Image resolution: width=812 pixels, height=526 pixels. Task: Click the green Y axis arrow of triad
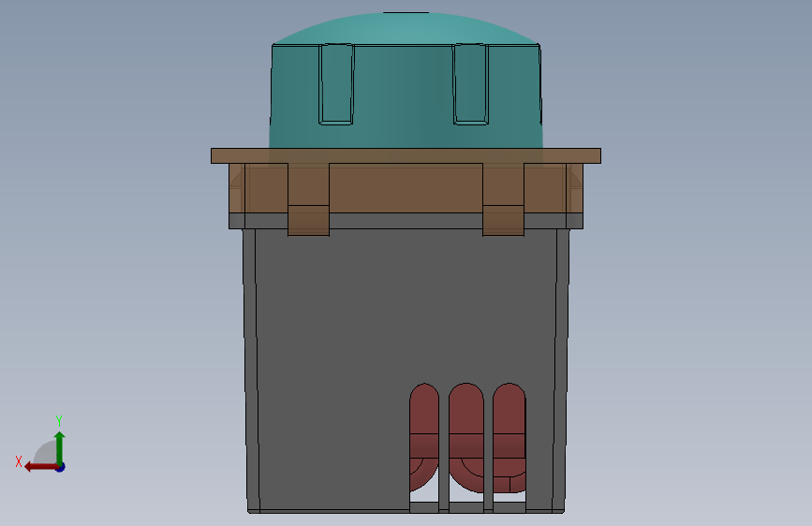[x=60, y=447]
